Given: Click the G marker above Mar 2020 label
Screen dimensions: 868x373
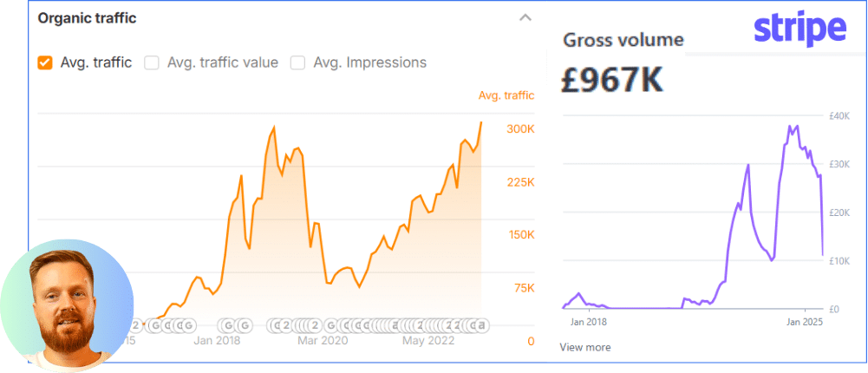Looking at the screenshot, I should click(332, 326).
